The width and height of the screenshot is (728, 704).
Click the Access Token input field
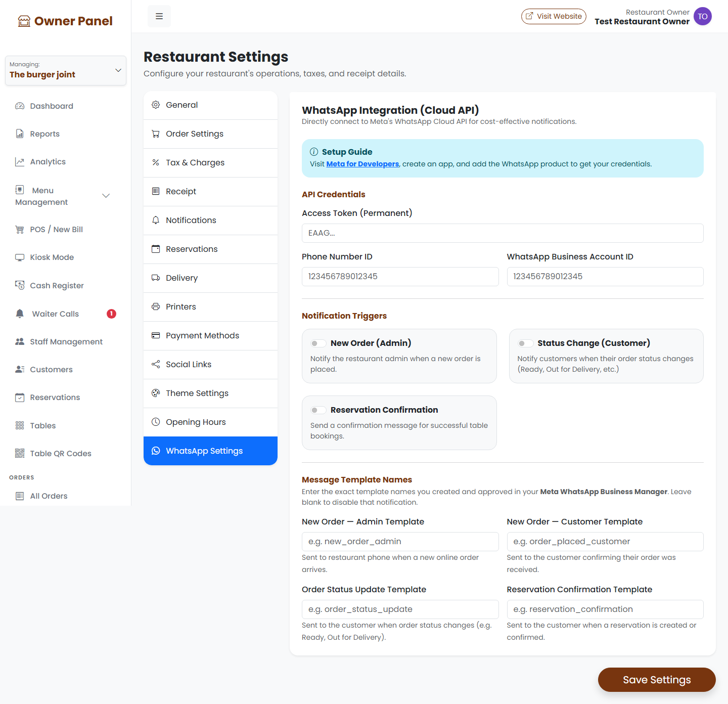[503, 233]
